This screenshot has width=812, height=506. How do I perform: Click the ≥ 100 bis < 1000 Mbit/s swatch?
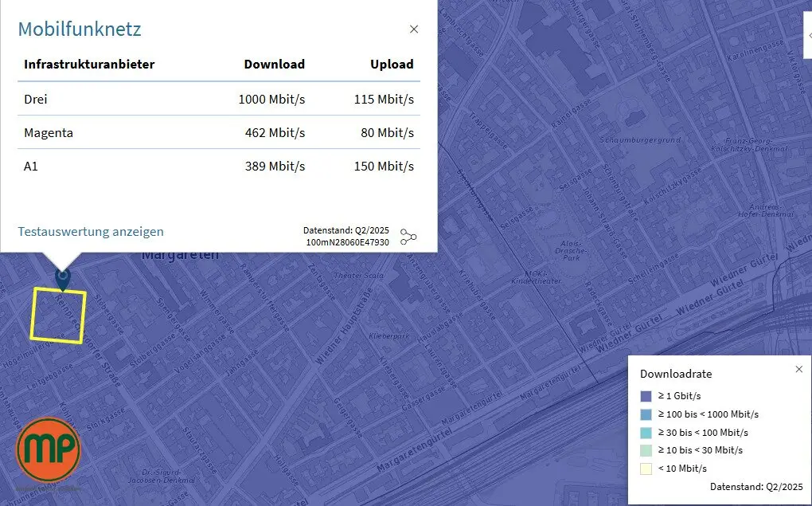pos(646,414)
